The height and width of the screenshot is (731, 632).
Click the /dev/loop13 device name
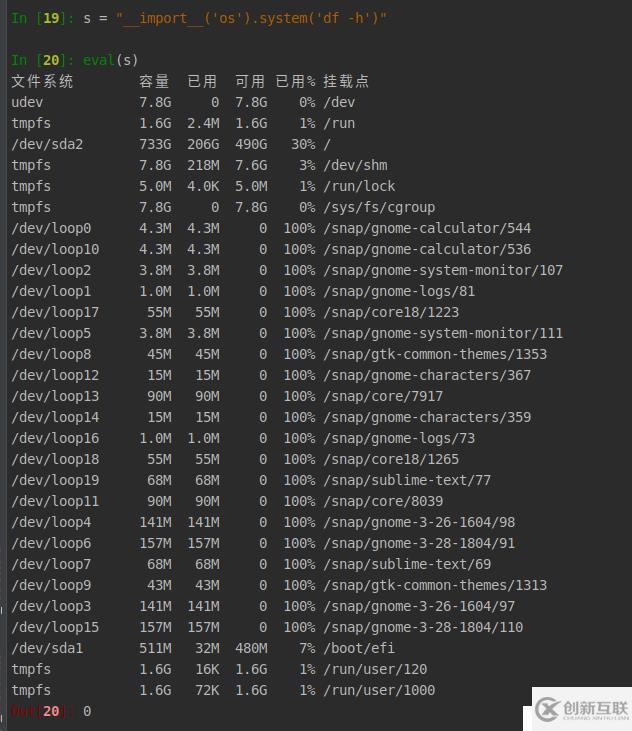click(55, 396)
